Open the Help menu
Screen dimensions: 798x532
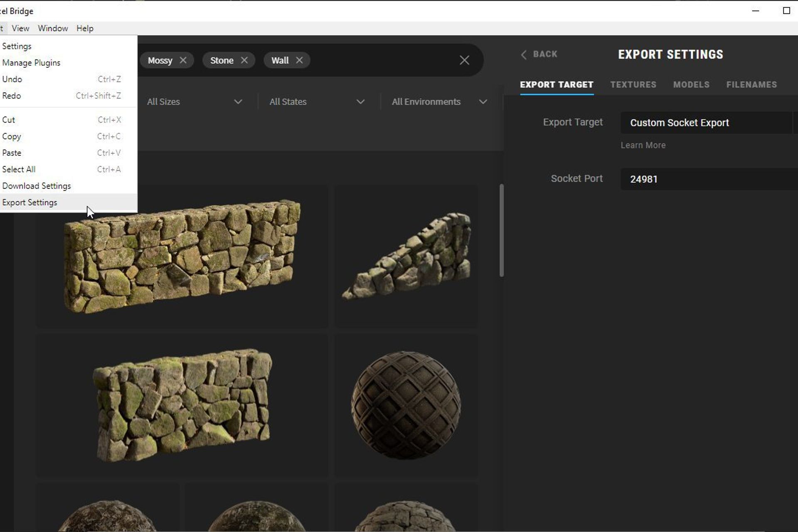(x=85, y=28)
